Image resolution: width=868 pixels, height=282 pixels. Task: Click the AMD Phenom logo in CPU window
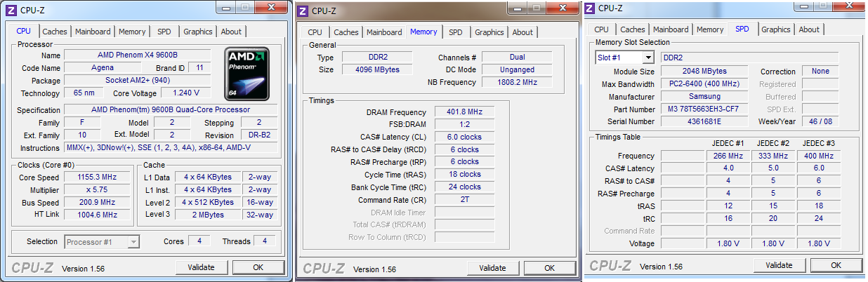point(248,74)
